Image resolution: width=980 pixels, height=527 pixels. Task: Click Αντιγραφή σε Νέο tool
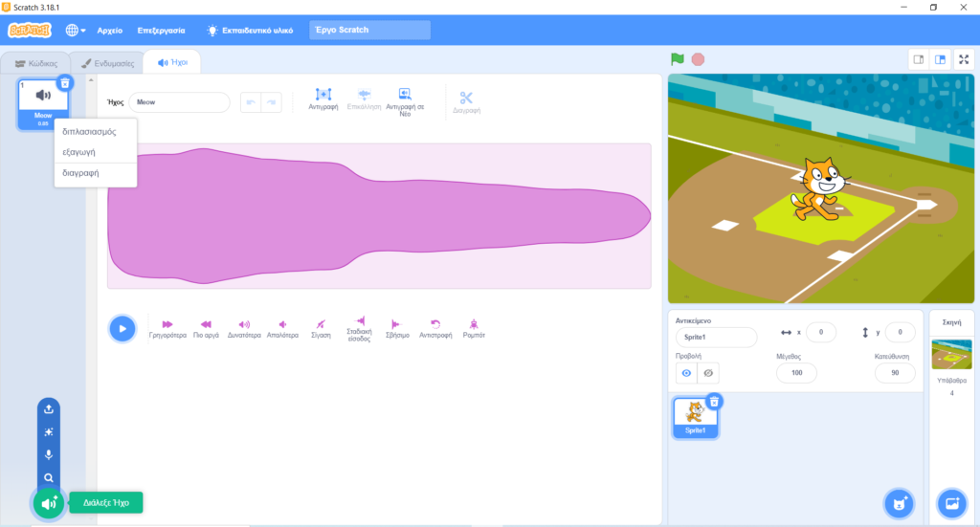[x=405, y=101]
